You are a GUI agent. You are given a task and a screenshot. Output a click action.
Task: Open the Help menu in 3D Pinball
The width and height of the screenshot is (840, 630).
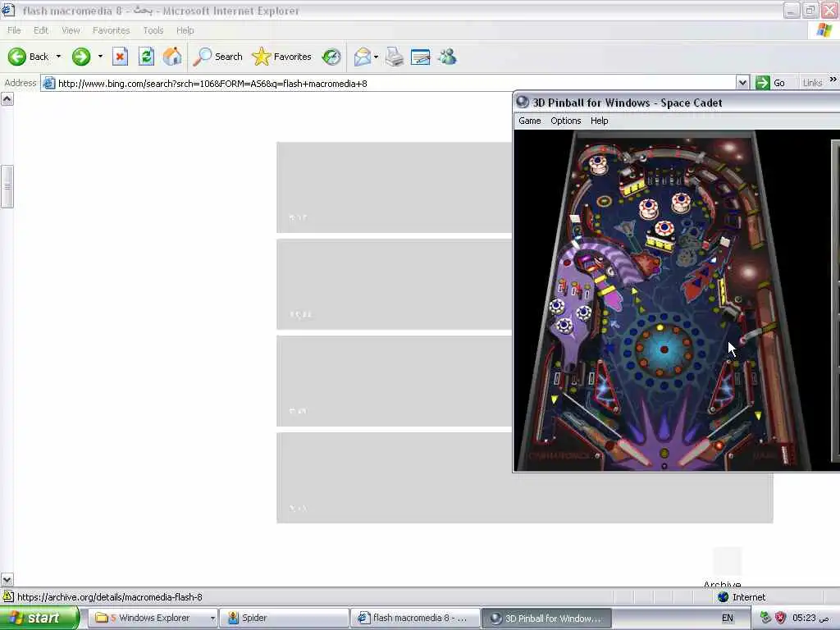(x=599, y=121)
